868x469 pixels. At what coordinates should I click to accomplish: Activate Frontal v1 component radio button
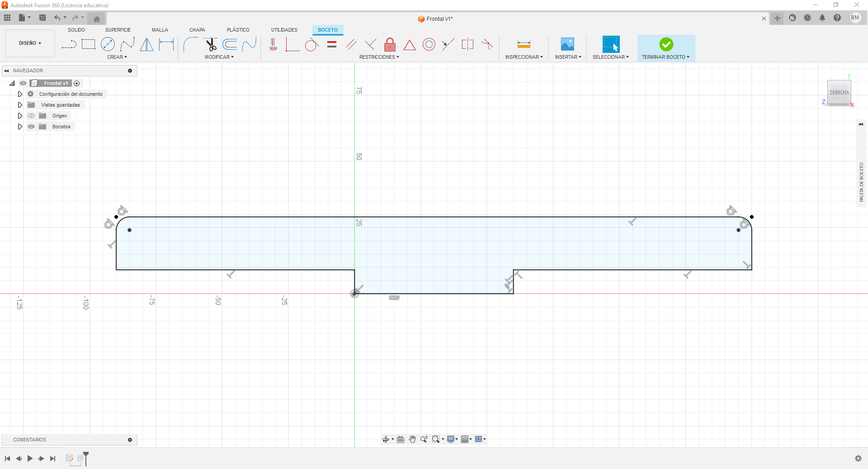[77, 83]
